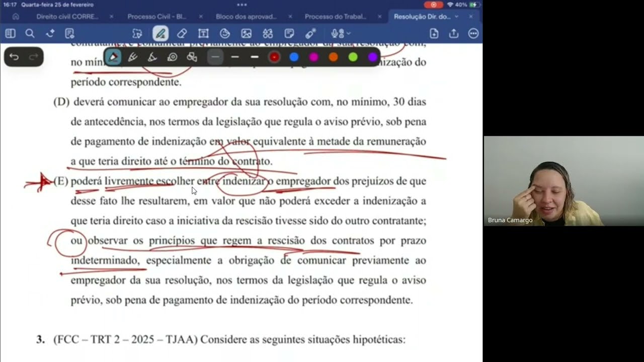This screenshot has width=644, height=362.
Task: Select the thickest stroke width
Action: click(255, 57)
